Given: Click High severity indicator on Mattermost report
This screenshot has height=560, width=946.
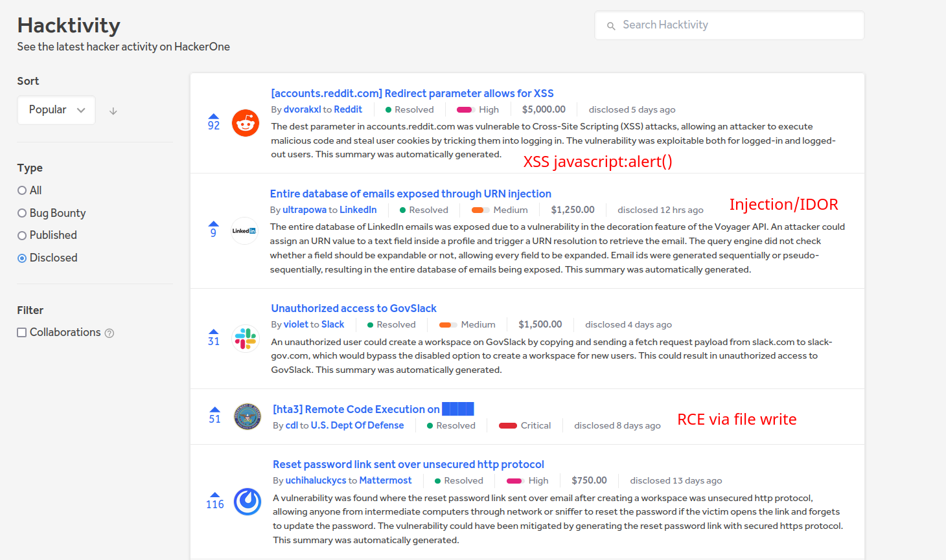Looking at the screenshot, I should pyautogui.click(x=527, y=481).
